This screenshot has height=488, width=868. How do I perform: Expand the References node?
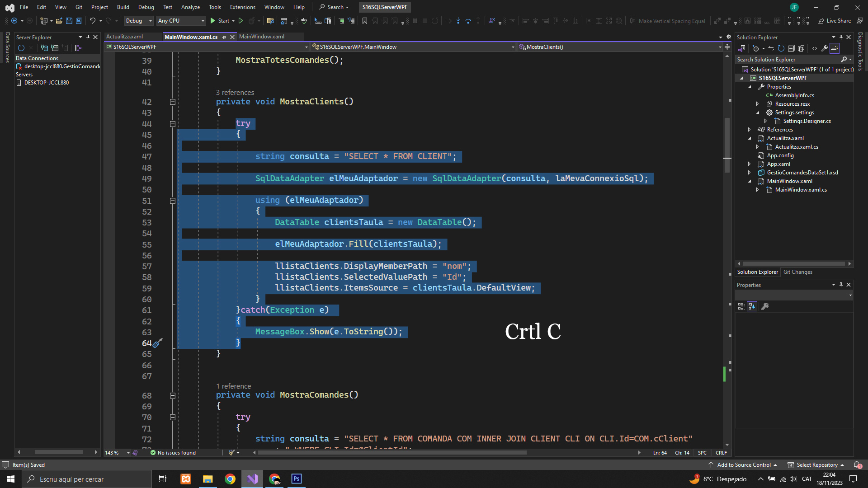(750, 130)
